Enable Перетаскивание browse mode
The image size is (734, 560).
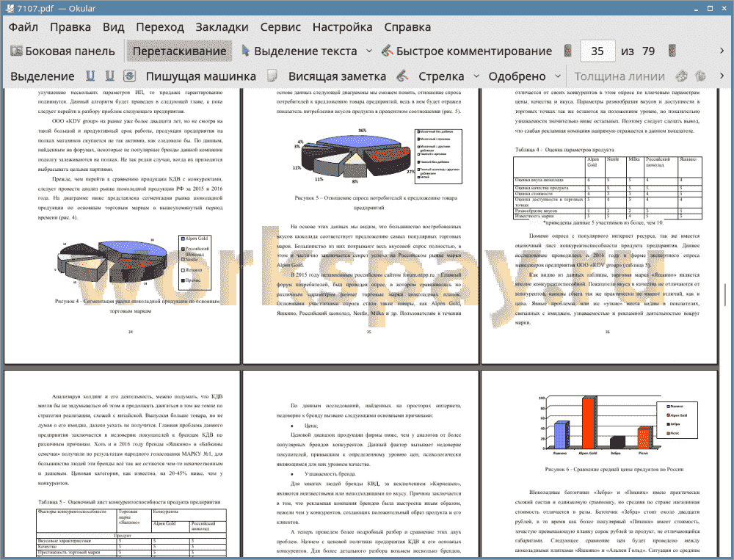179,51
